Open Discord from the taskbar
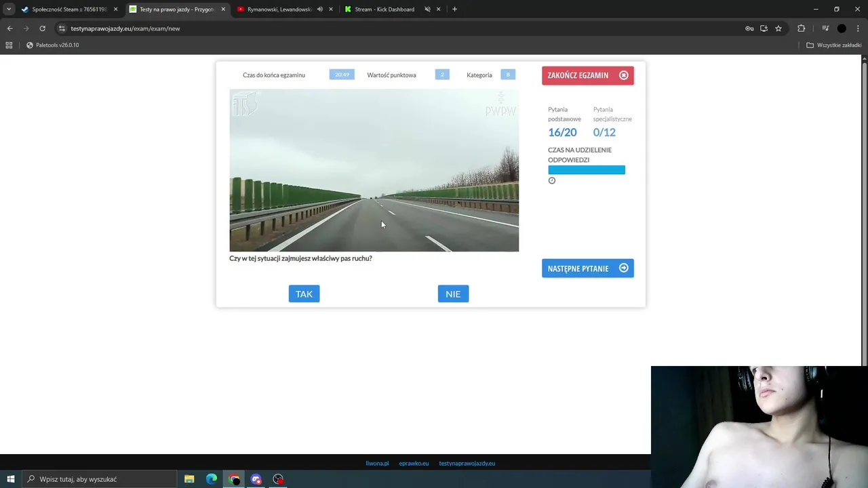This screenshot has width=868, height=488. pos(256,479)
